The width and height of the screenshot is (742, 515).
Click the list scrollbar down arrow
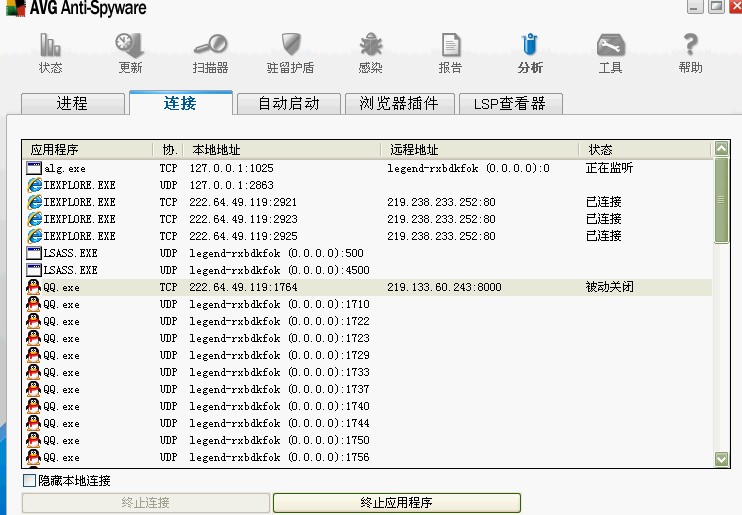[x=721, y=459]
